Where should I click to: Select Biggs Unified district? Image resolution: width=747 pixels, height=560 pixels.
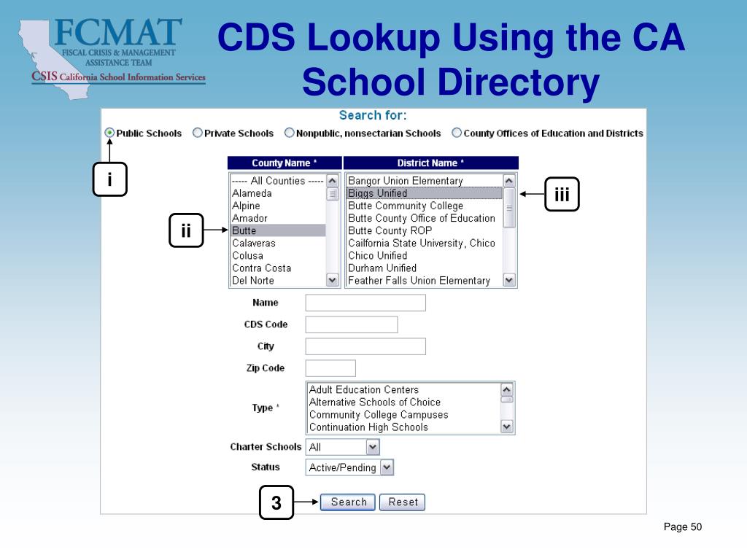point(424,193)
